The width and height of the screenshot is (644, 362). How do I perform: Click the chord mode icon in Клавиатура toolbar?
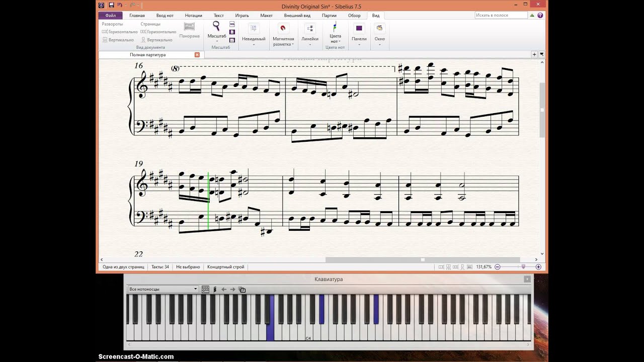pos(215,289)
